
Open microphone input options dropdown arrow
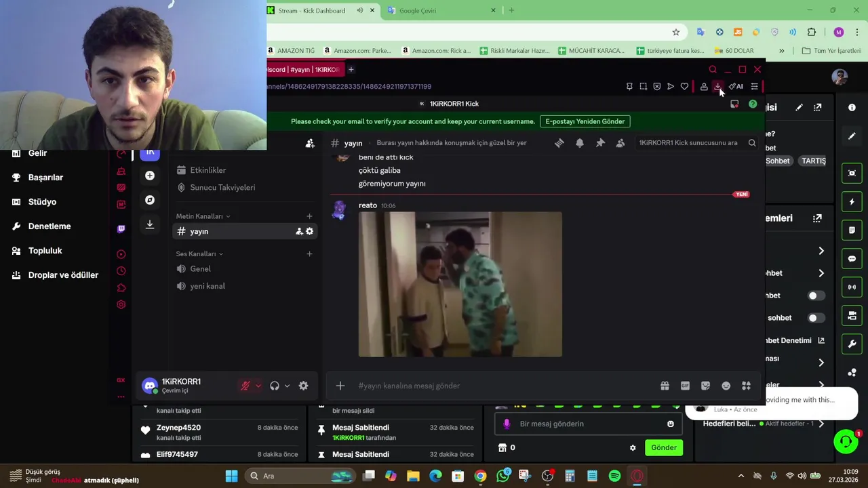tap(258, 386)
